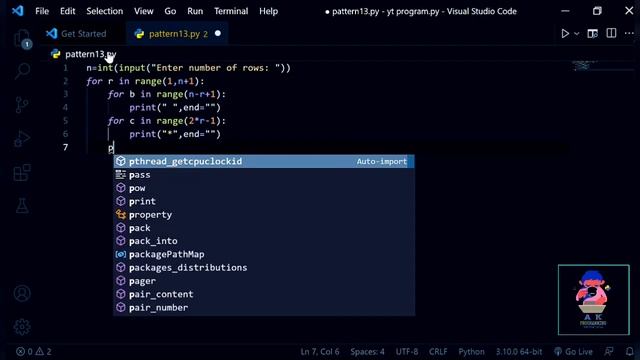
Task: Select the pager suggestion
Action: click(264, 281)
